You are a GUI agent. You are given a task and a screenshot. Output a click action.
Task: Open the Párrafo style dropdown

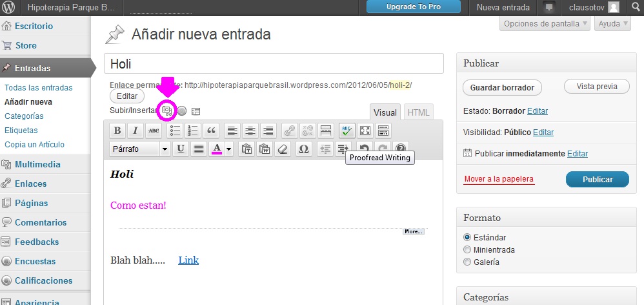139,149
